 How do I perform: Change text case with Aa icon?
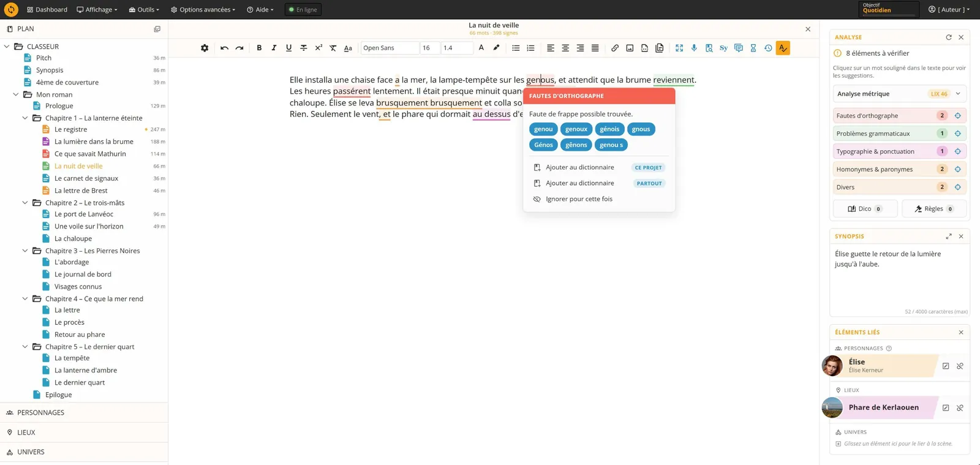coord(348,48)
